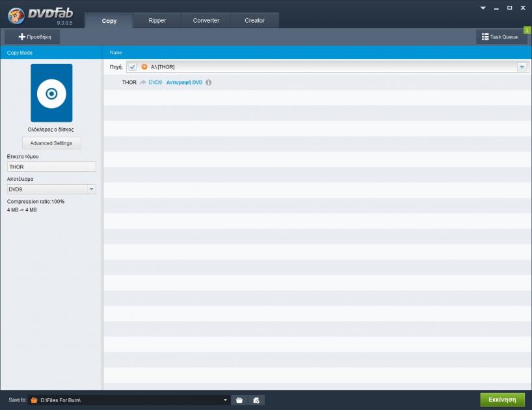
Task: Switch to the Converter tab
Action: (x=206, y=20)
